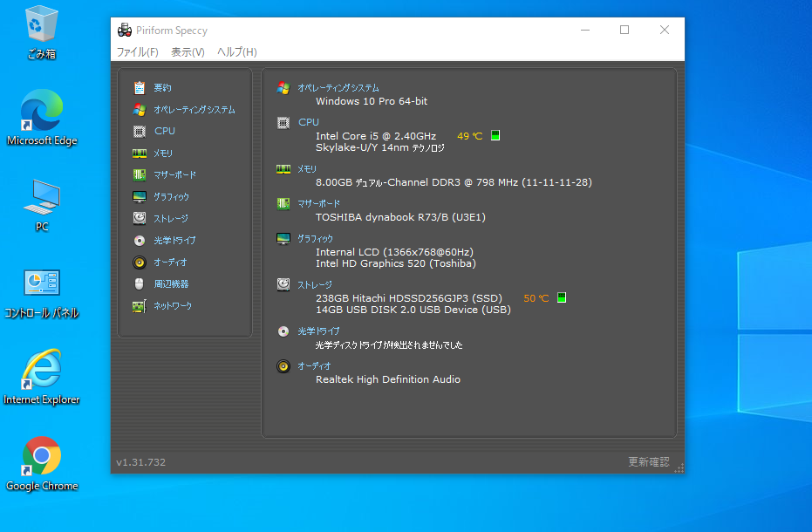The width and height of the screenshot is (812, 532).
Task: Select the メモリ RAM icon in sidebar
Action: [140, 153]
